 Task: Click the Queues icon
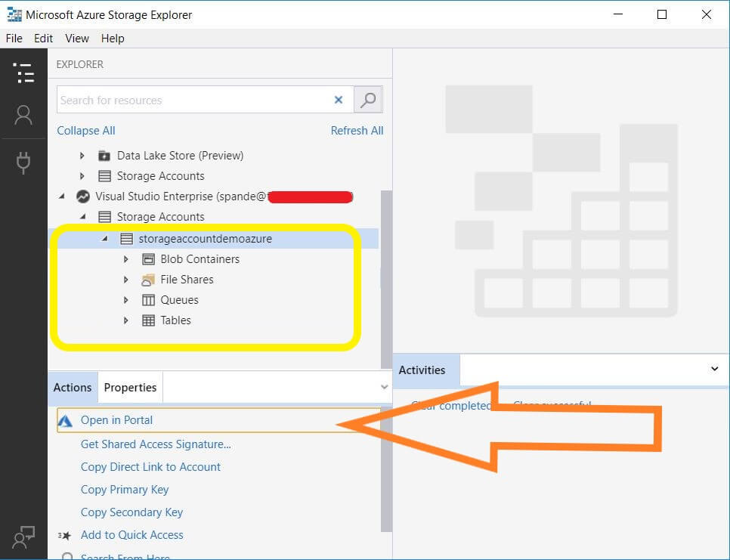pyautogui.click(x=148, y=300)
